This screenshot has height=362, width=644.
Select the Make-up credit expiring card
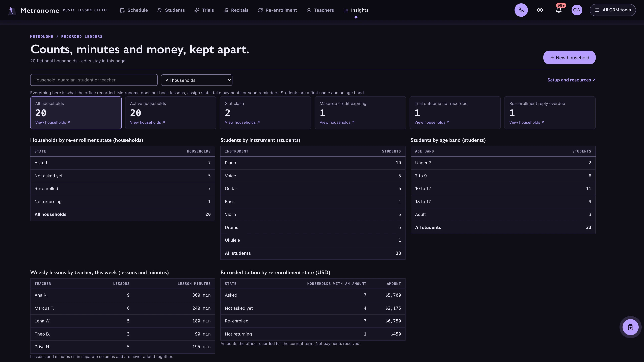pyautogui.click(x=360, y=113)
